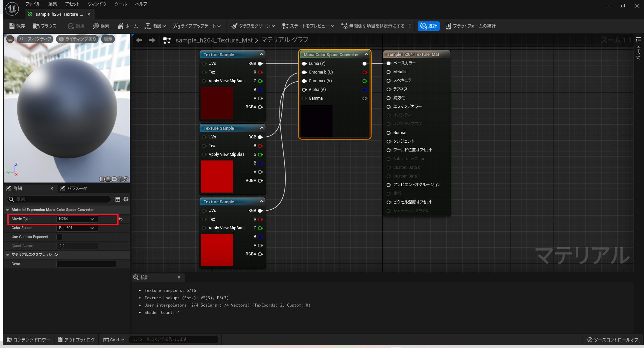Switch to the パラメータ tab

[74, 188]
